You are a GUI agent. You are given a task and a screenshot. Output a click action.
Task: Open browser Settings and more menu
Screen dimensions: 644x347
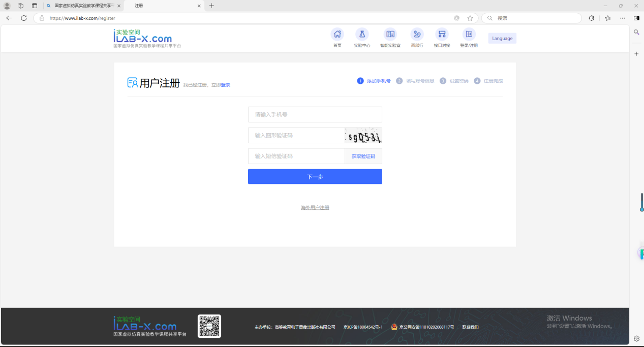pyautogui.click(x=622, y=18)
